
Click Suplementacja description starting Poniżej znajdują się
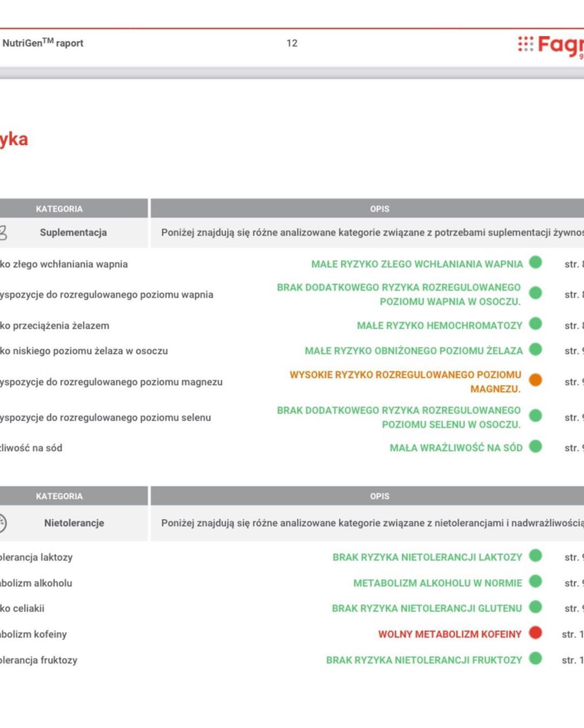[373, 233]
